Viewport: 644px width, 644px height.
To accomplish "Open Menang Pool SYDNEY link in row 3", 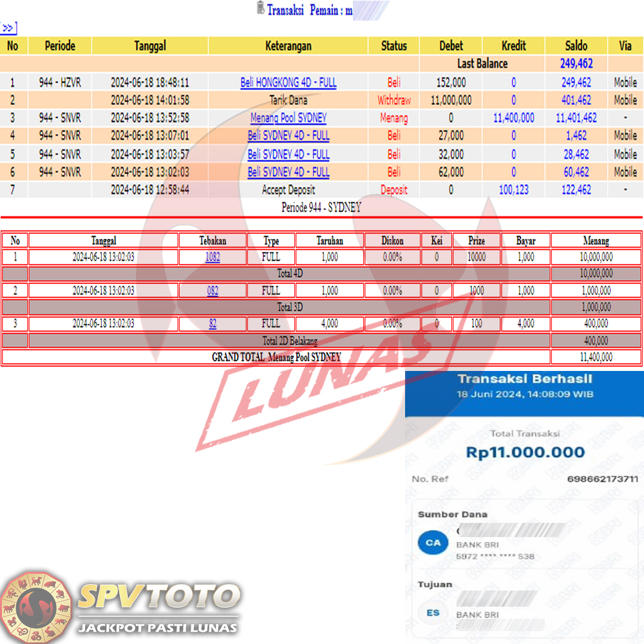I will 289,118.
